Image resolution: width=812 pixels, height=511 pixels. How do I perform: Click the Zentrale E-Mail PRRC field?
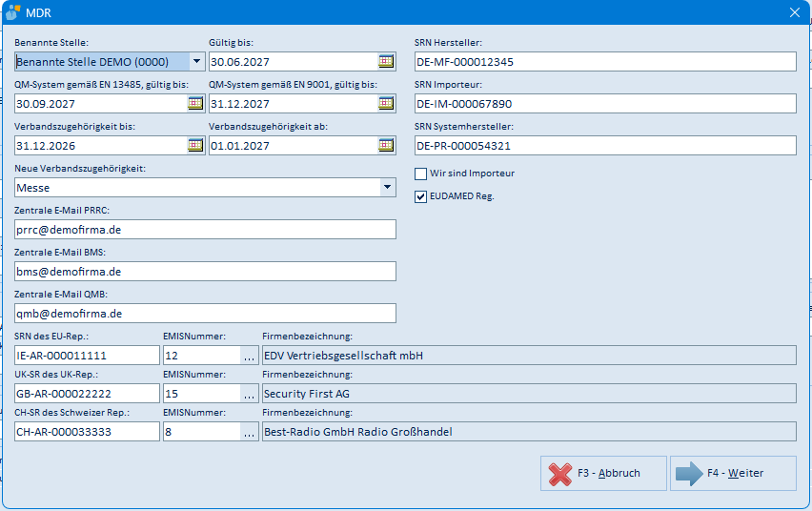[x=205, y=230]
